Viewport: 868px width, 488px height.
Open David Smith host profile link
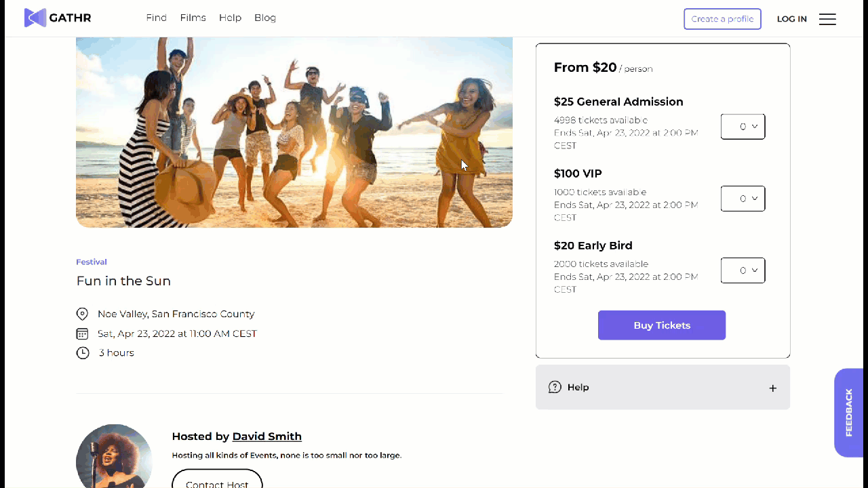click(267, 436)
